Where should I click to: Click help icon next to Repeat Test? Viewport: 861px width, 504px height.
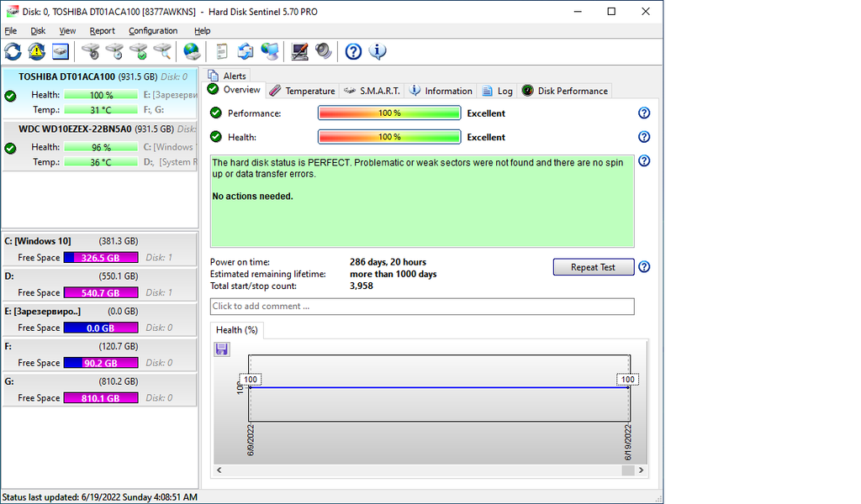(644, 267)
